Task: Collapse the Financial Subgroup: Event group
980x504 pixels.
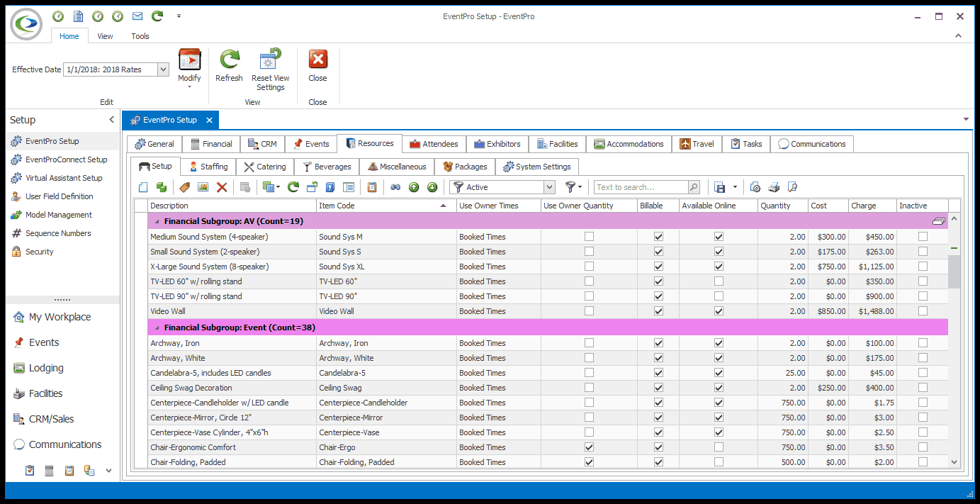Action: [157, 327]
